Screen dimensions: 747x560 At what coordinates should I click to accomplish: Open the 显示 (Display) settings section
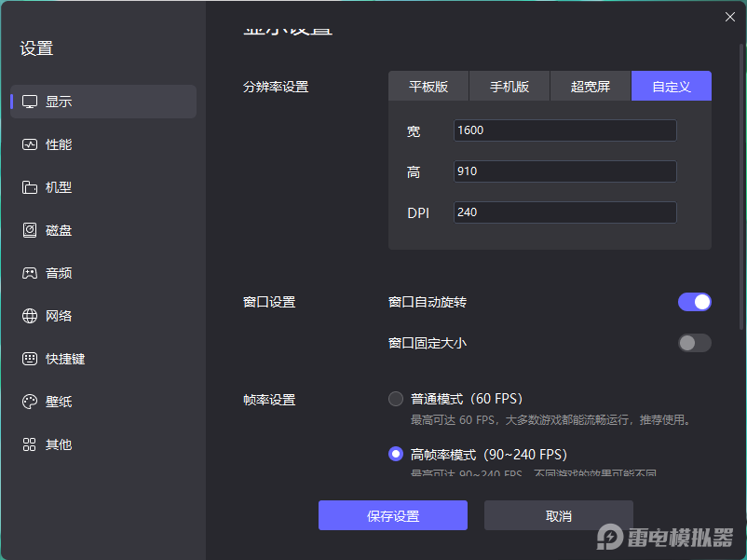58,102
